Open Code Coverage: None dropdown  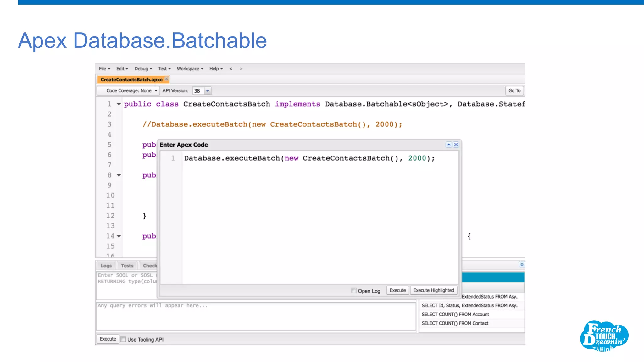pos(128,90)
